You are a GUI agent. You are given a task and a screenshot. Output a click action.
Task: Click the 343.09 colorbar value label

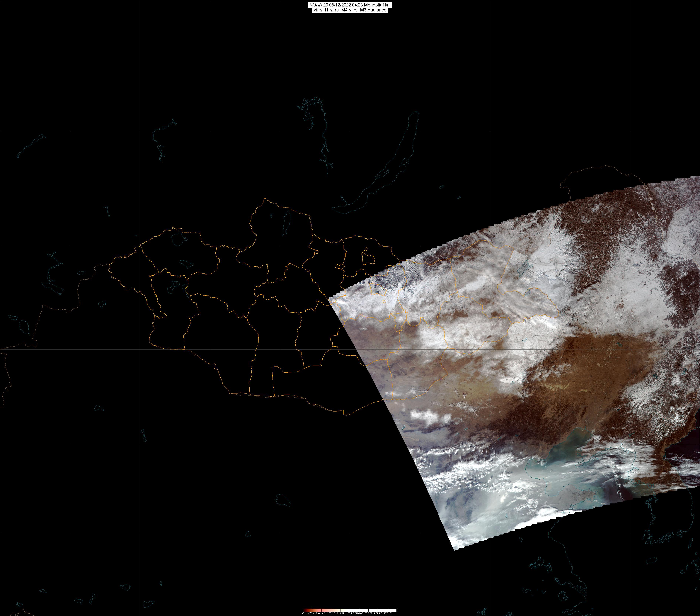[340, 614]
